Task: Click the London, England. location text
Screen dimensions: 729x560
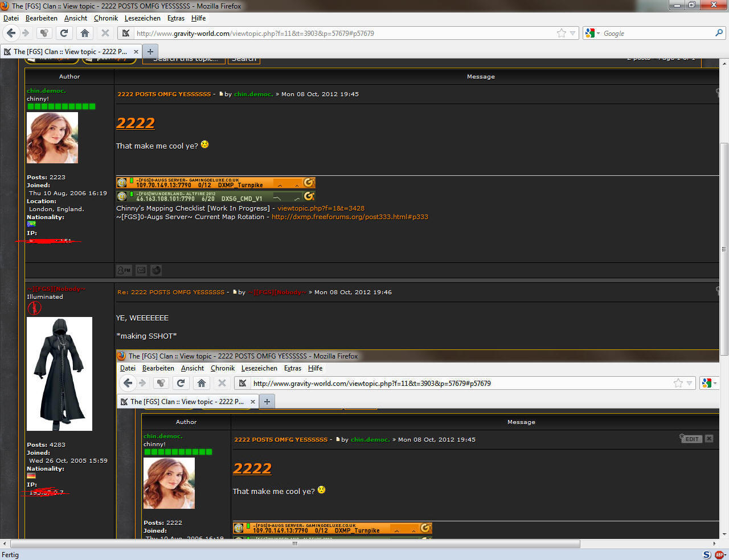Action: [56, 209]
